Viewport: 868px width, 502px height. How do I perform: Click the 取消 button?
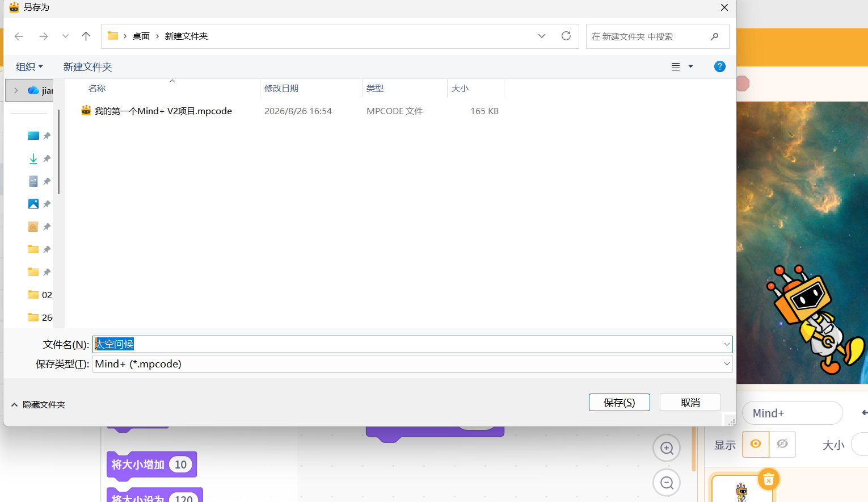[690, 403]
